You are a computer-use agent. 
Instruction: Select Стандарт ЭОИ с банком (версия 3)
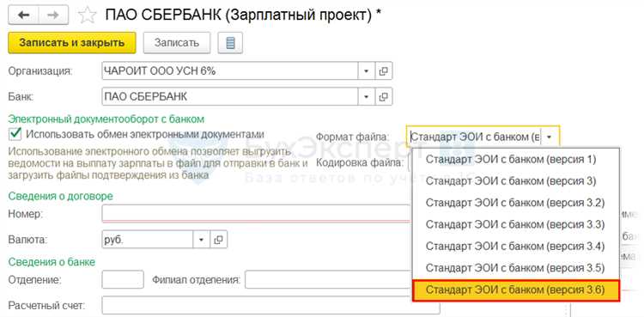pos(515,181)
